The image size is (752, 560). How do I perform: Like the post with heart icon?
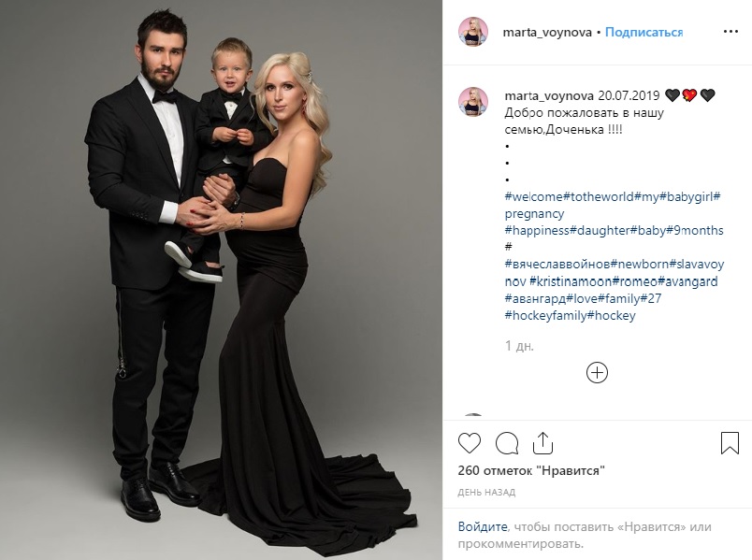pyautogui.click(x=469, y=443)
